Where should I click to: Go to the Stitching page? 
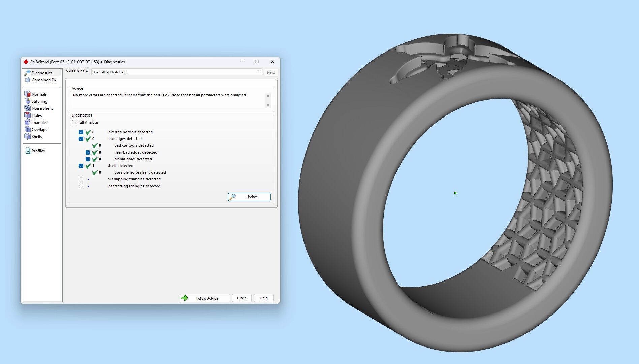[39, 101]
